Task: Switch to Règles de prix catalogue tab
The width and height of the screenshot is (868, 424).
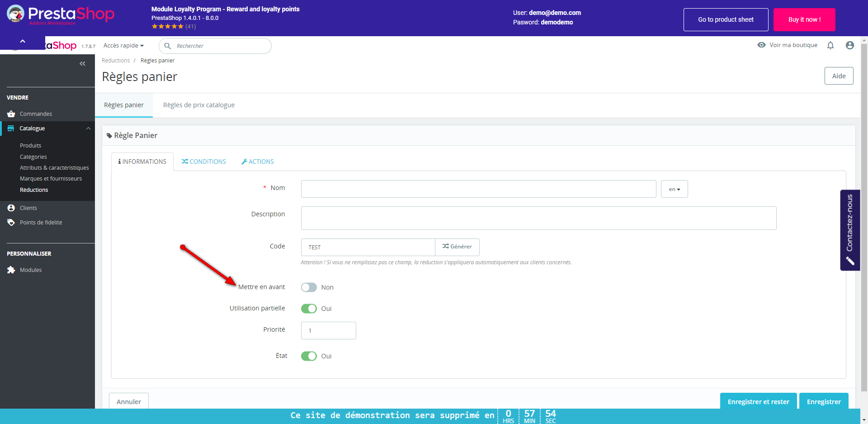Action: 199,105
